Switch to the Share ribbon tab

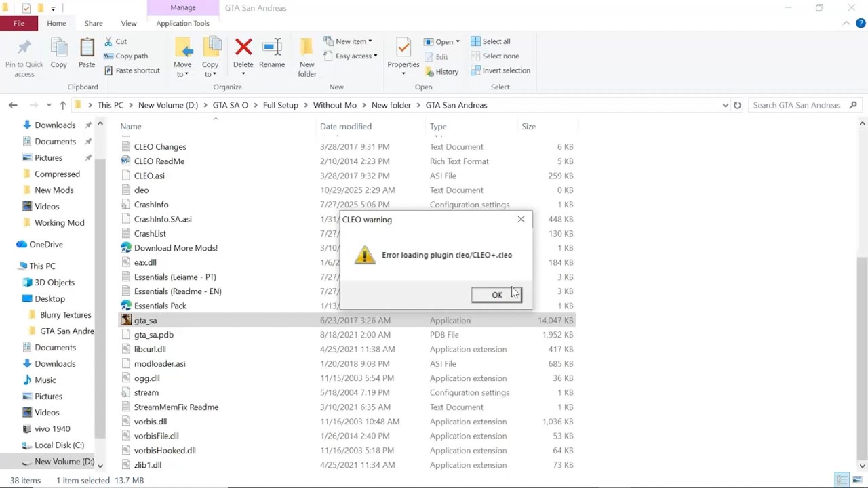(94, 23)
